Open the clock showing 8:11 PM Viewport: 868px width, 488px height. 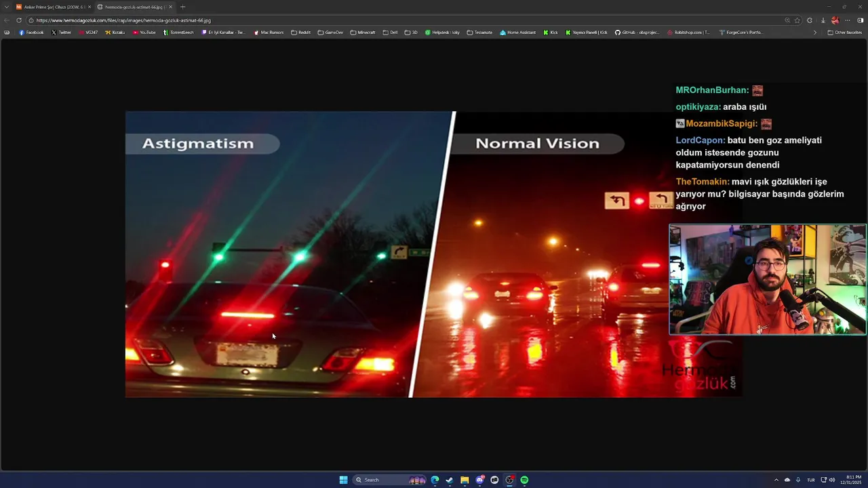[852, 480]
